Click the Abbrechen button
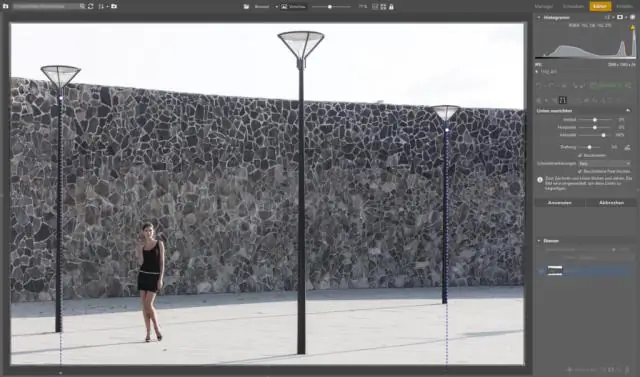The image size is (640, 377). coord(611,203)
